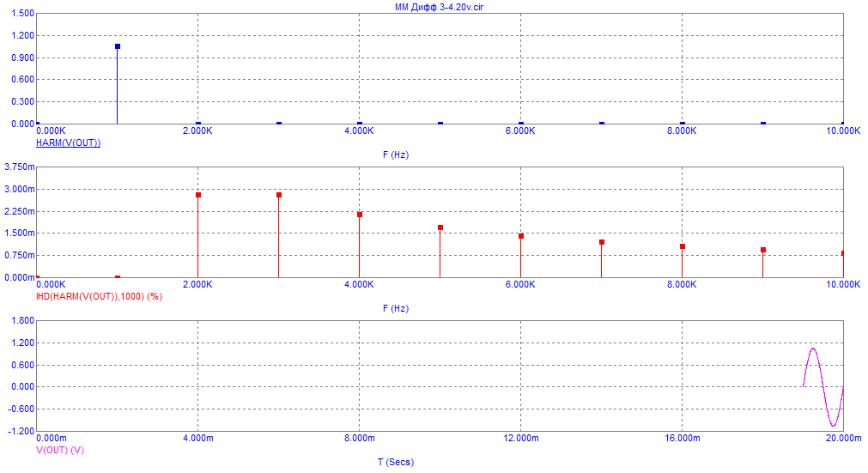Screen dimensions: 868x473
Task: Click the blue 5 kHz harmonic marker in top plot
Action: [x=440, y=124]
